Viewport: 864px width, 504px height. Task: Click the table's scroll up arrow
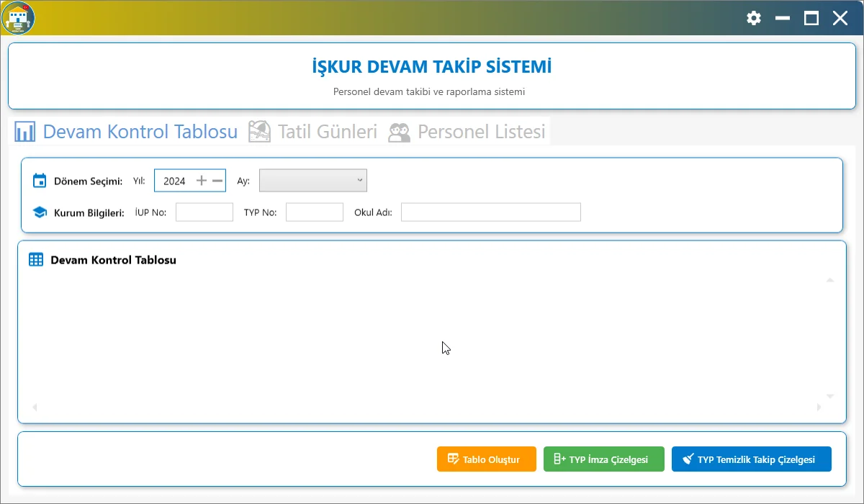(x=830, y=280)
